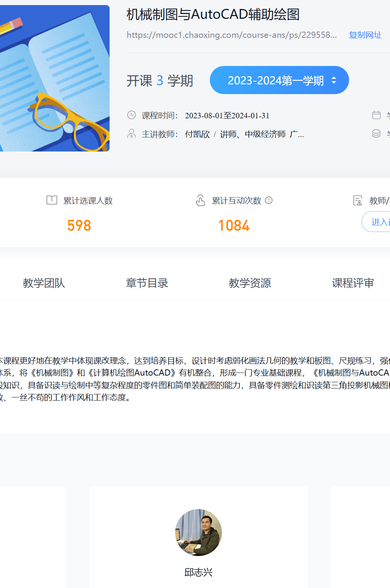Viewport: 390px width, 588px height.
Task: Click the info circle next to 累计互动次数
Action: tap(268, 201)
